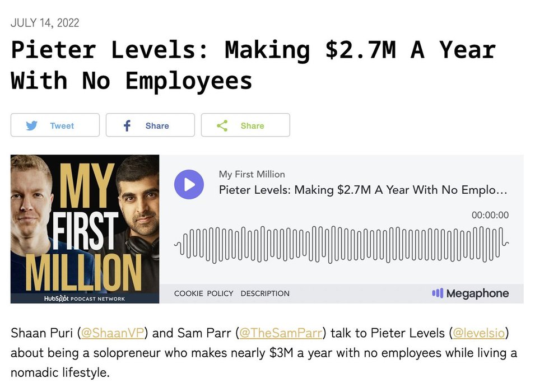Open the Cookie Policy link
535x392 pixels.
pyautogui.click(x=203, y=293)
